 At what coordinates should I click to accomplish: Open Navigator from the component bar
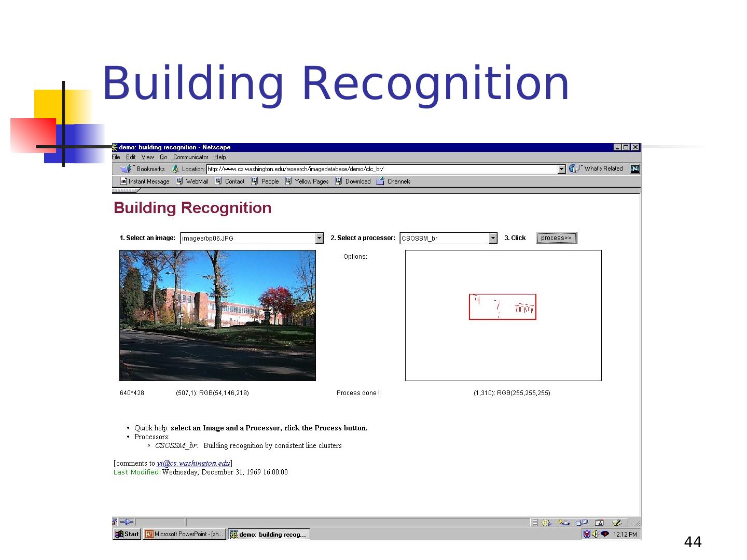coord(546,523)
